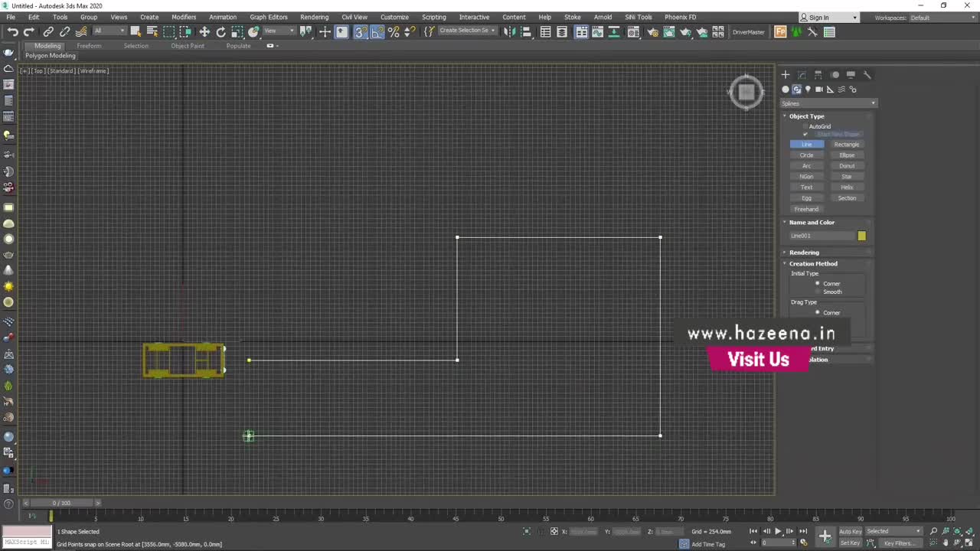This screenshot has width=980, height=551.
Task: Activate Select and Link tool
Action: (x=48, y=31)
